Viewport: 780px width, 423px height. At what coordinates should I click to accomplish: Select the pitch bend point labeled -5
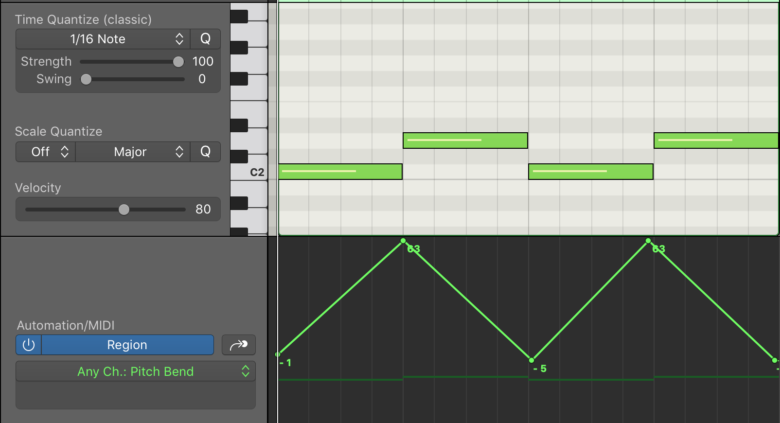pos(531,360)
